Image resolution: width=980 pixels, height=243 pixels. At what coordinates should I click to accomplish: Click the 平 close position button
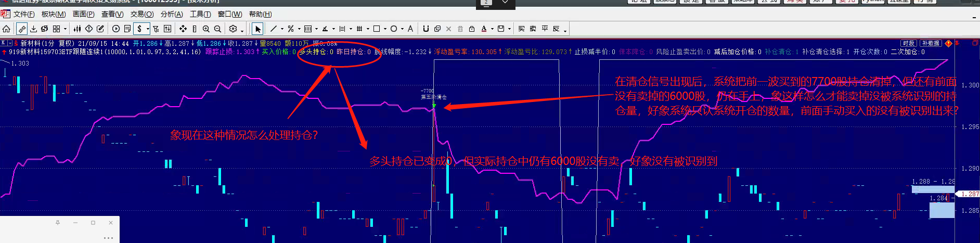[x=545, y=29]
